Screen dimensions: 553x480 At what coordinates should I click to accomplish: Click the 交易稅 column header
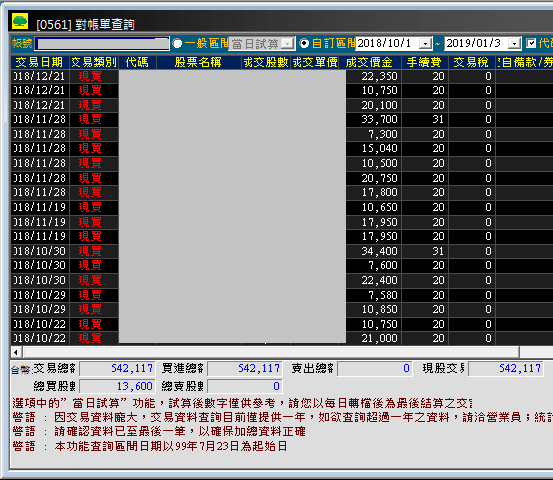click(472, 62)
